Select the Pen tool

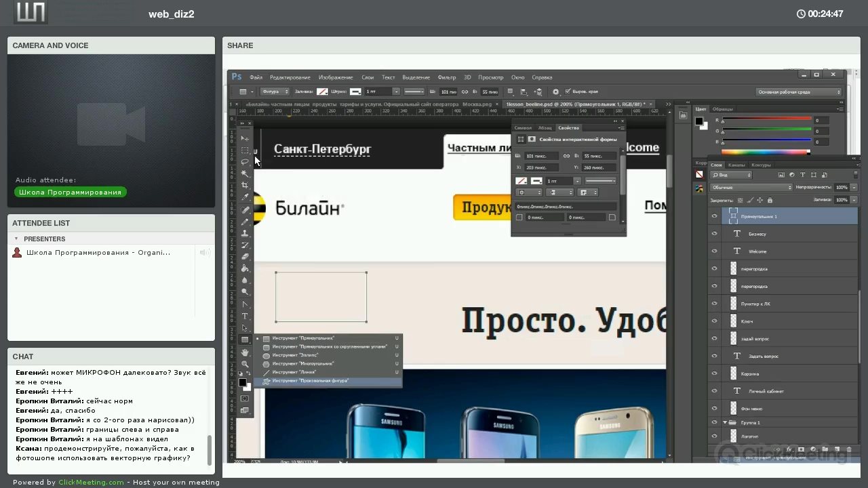pyautogui.click(x=245, y=304)
